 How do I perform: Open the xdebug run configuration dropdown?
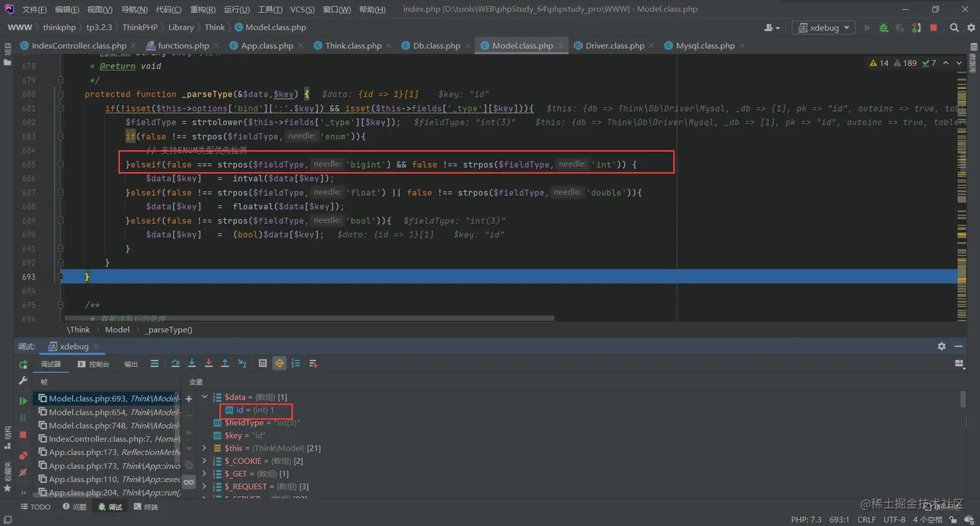(x=823, y=27)
